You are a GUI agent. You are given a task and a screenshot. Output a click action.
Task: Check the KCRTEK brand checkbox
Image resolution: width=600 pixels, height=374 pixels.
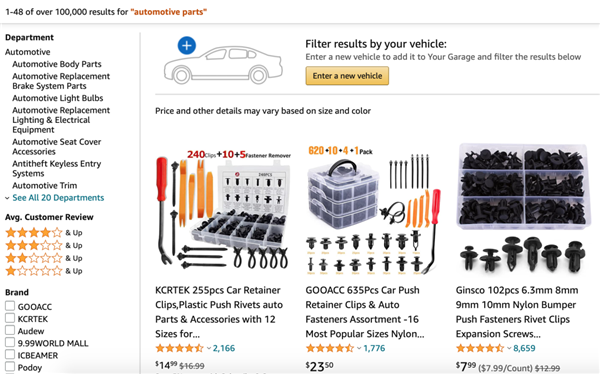10,318
